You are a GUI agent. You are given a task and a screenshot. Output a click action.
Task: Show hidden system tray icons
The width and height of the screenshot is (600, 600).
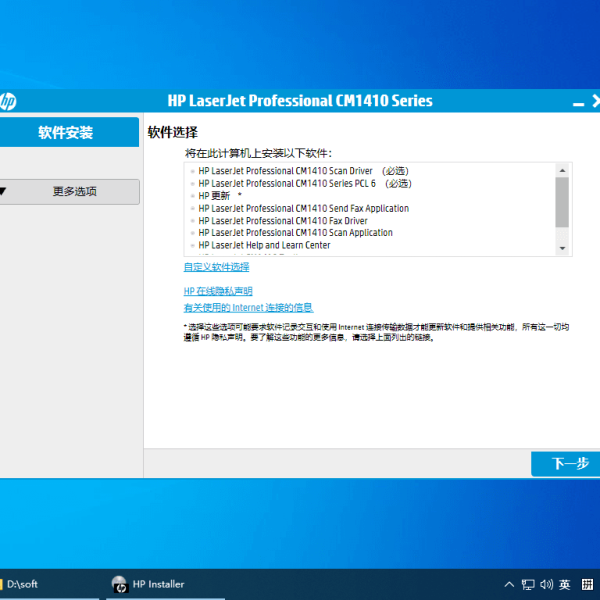coord(509,584)
